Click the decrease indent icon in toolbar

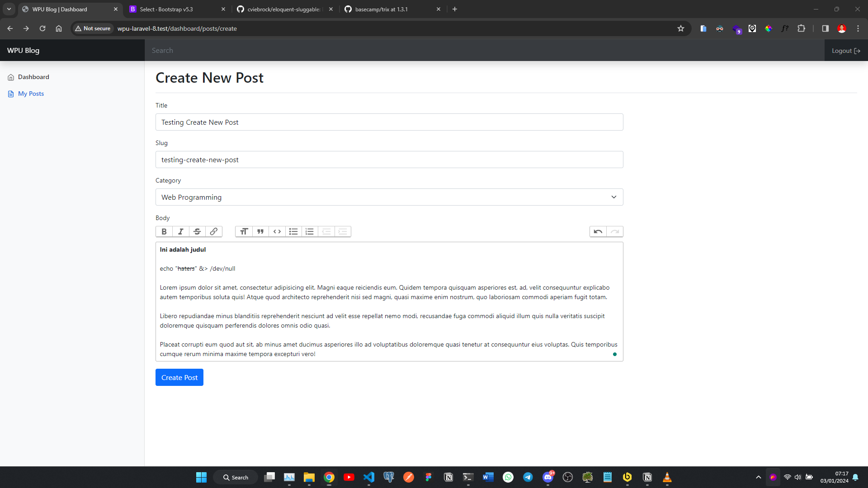pos(327,231)
